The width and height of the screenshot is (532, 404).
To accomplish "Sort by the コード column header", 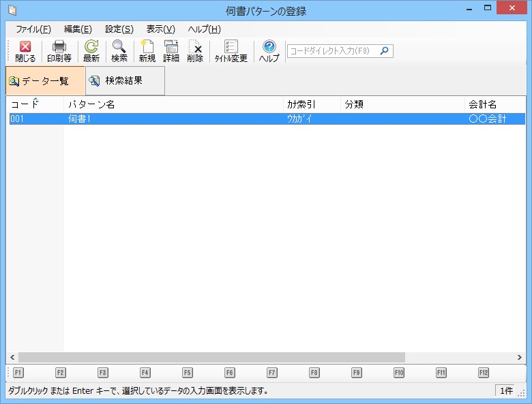I will 35,105.
